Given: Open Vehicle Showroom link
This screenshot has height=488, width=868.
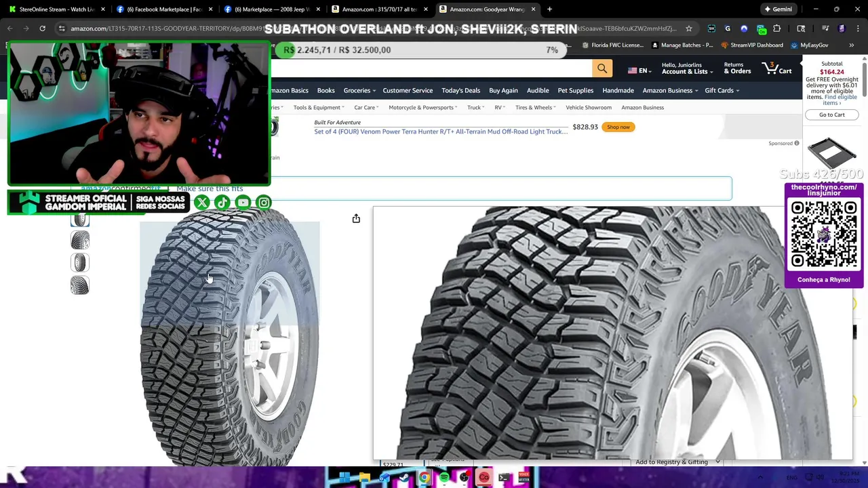Looking at the screenshot, I should pyautogui.click(x=589, y=107).
